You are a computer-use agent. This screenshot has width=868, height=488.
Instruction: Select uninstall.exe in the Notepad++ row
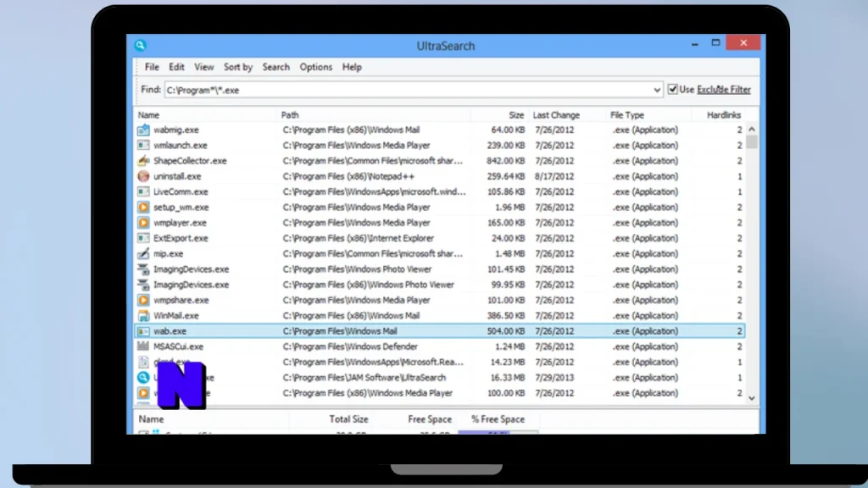177,176
